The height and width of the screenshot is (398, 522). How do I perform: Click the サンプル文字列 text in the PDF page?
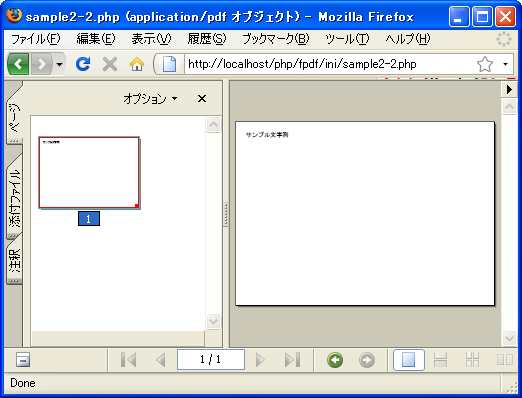pos(267,135)
